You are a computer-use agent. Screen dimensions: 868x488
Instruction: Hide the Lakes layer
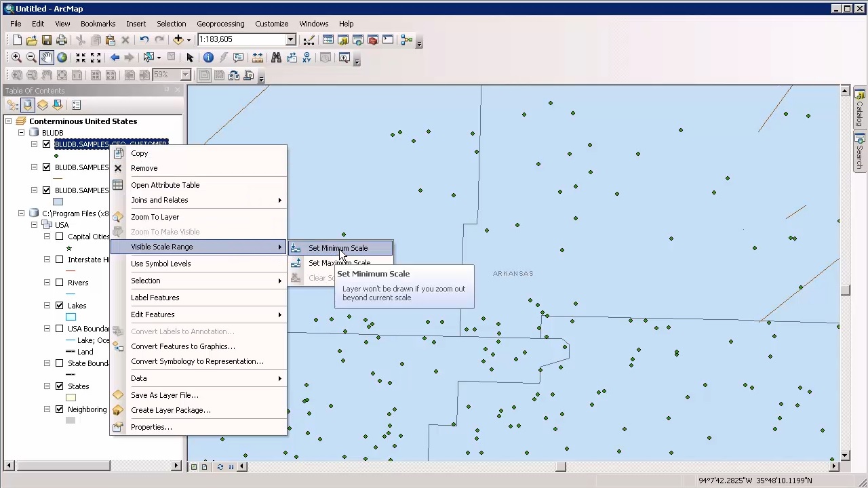point(59,306)
